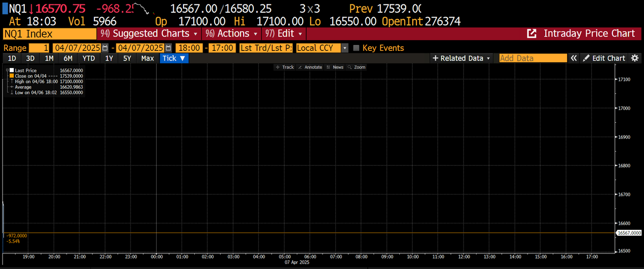Image resolution: width=644 pixels, height=269 pixels.
Task: Select the 1Y range tab
Action: [109, 58]
